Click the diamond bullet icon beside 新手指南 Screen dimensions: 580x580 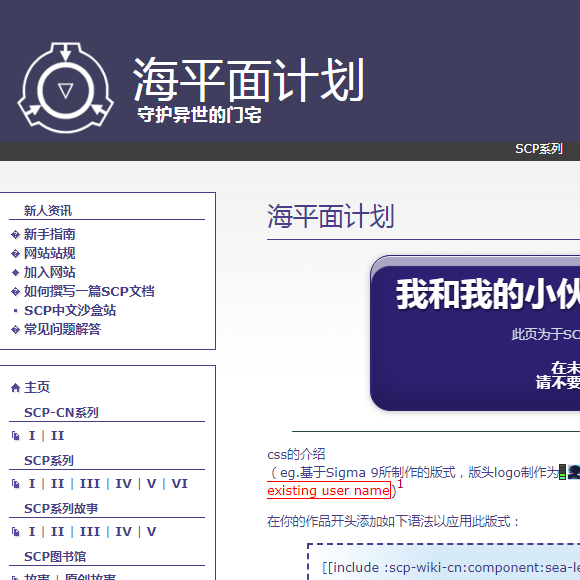click(15, 235)
